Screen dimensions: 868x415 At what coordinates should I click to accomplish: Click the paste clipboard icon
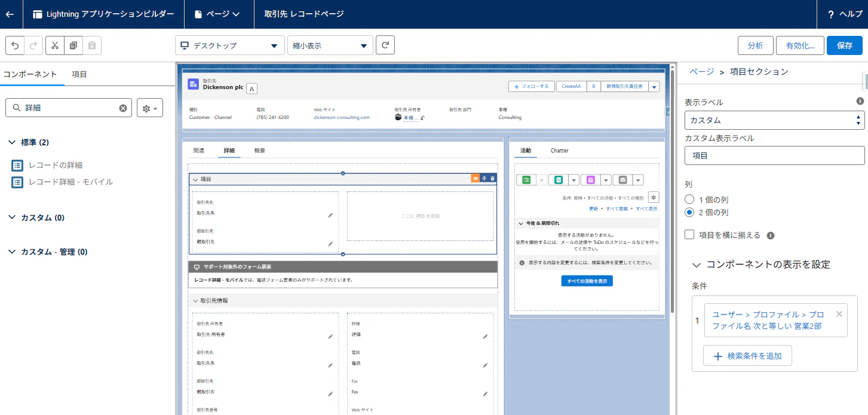tap(92, 45)
